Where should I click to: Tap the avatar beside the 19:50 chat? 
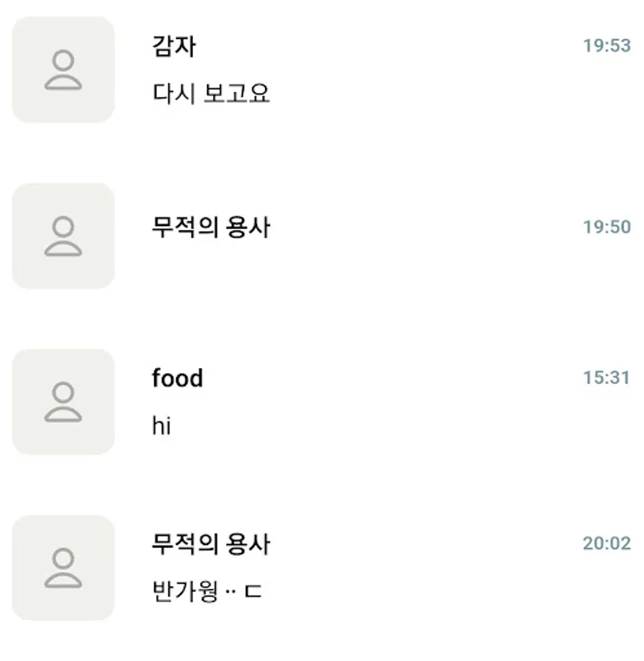pos(63,236)
